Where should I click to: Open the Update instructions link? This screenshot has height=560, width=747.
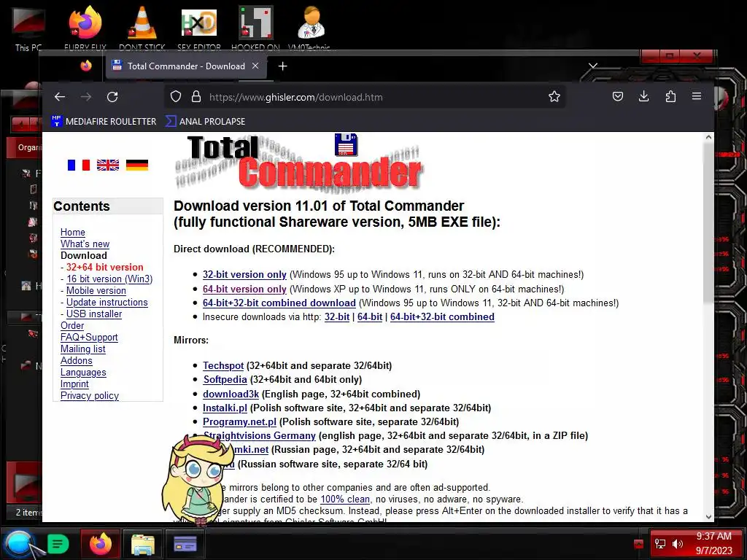pos(107,303)
